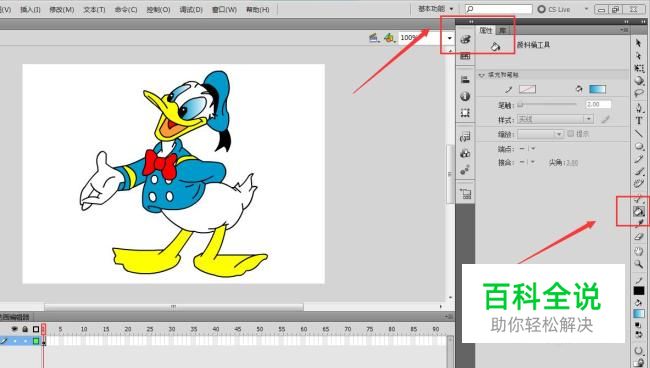Select the Line tool
Screen dimensions: 650x368
click(639, 133)
